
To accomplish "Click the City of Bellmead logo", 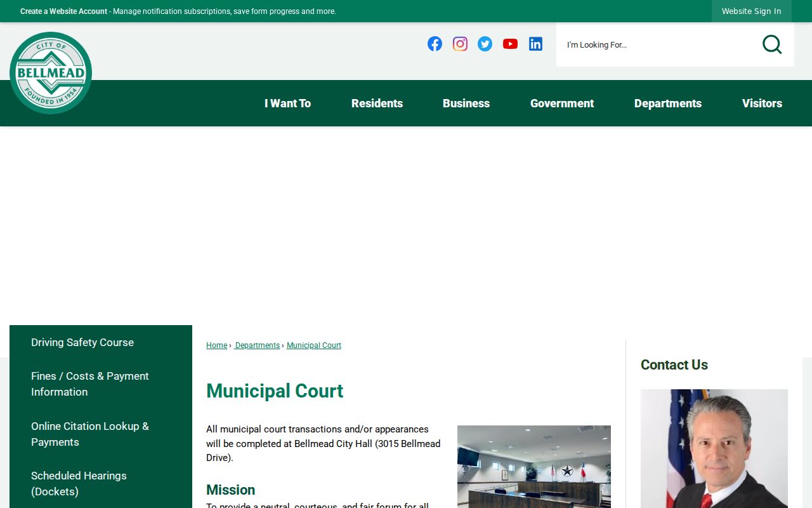I will 51,73.
